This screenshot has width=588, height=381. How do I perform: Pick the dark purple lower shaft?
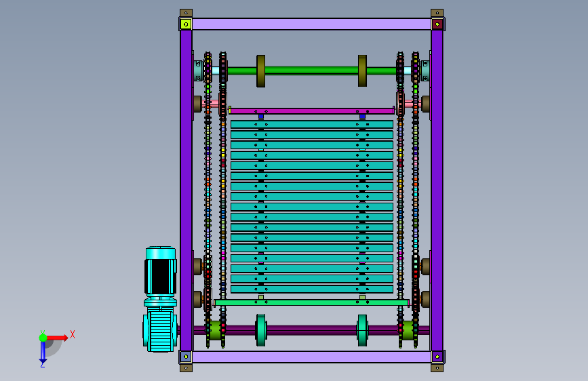(311, 330)
